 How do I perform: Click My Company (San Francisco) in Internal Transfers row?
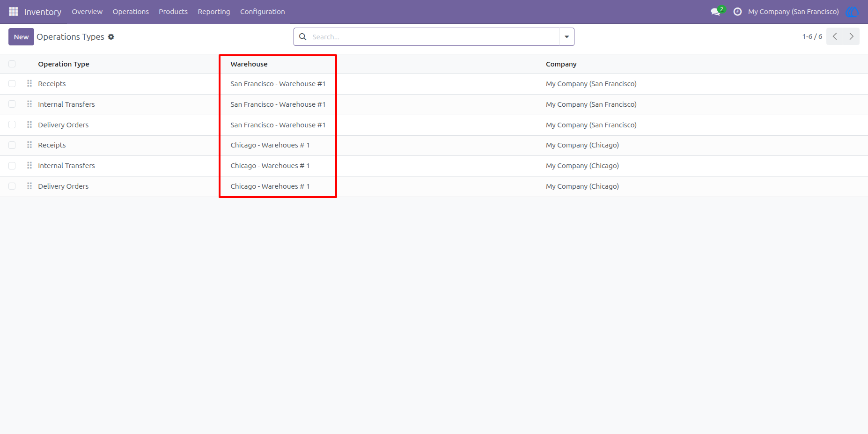click(x=591, y=104)
